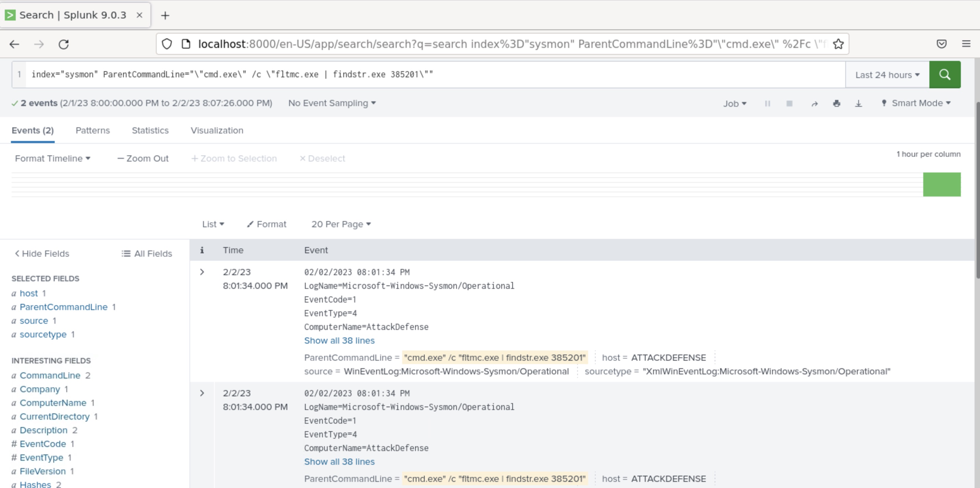Share the search job
This screenshot has width=980, height=488.
click(x=814, y=104)
